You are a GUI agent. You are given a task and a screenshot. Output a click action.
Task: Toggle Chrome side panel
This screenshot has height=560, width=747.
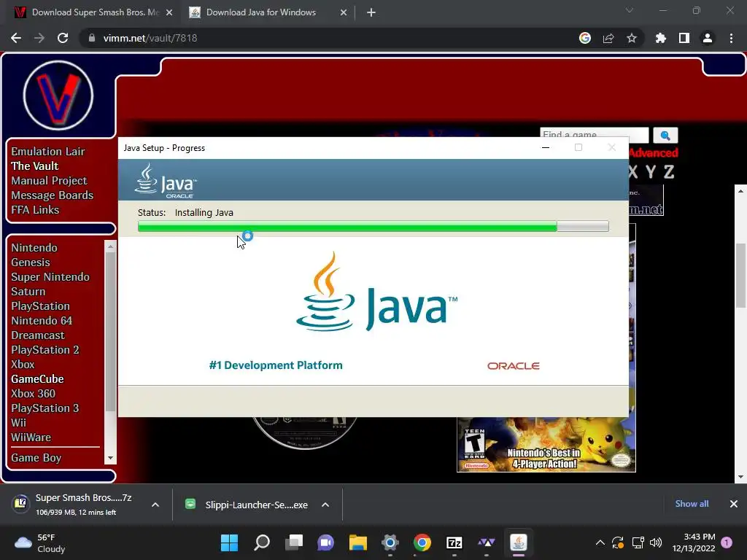(x=684, y=38)
